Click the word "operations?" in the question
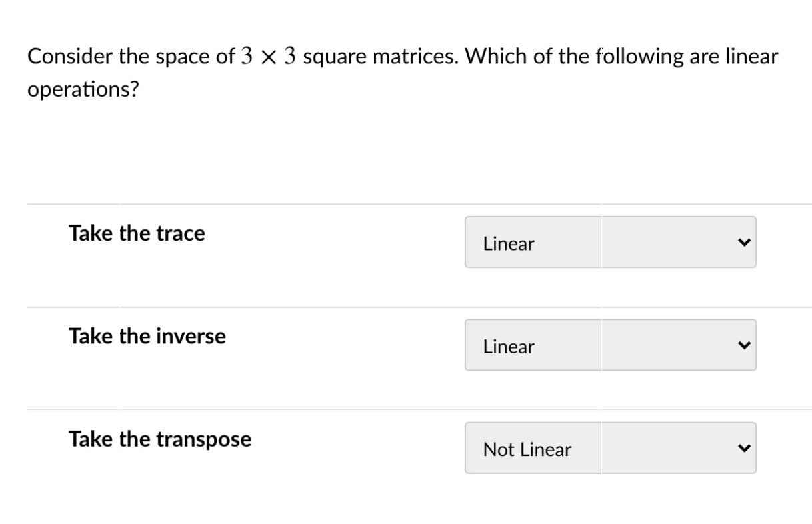 point(83,90)
